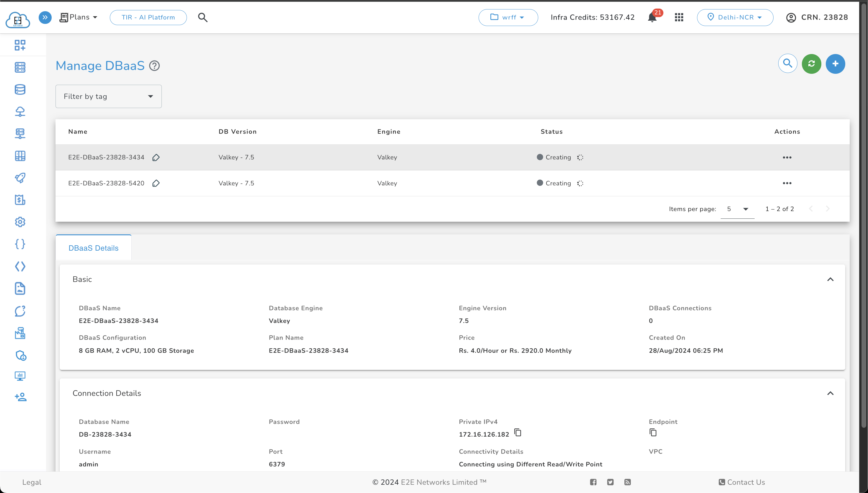Copy the Endpoint value

click(653, 432)
